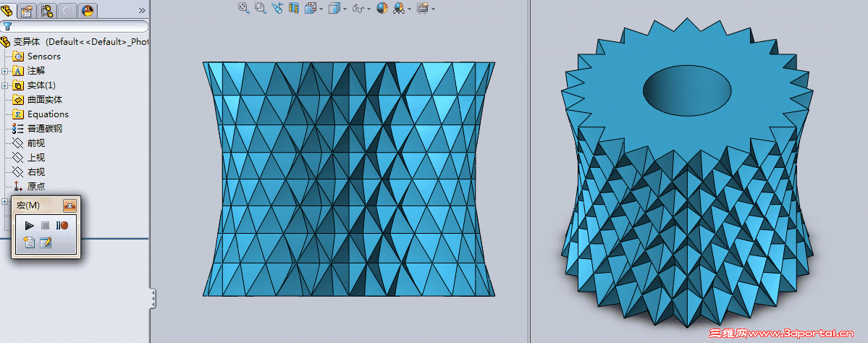
Task: Click the Sensors folder icon
Action: pos(18,56)
